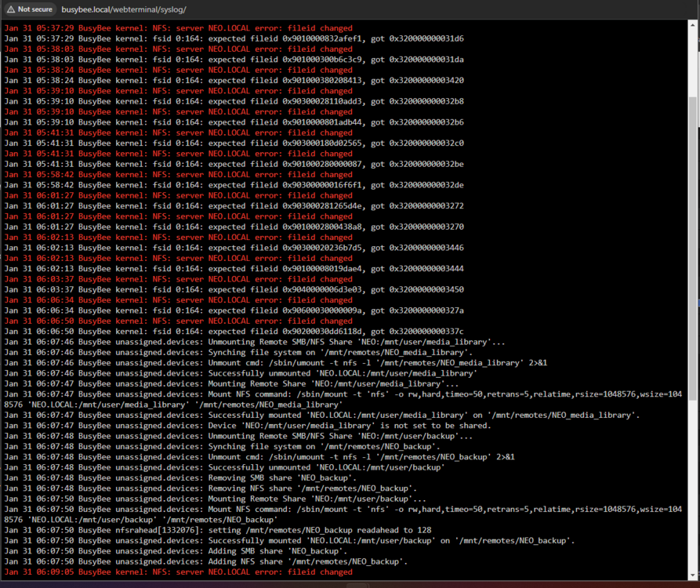Click the line expecting fileid 0x901000300b6c3c9

coord(234,60)
